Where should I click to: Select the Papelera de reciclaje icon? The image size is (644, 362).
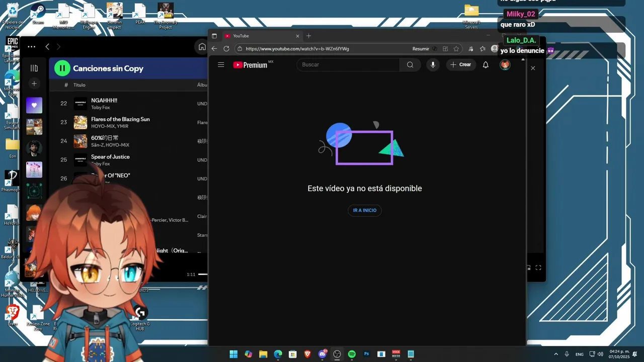point(13,16)
